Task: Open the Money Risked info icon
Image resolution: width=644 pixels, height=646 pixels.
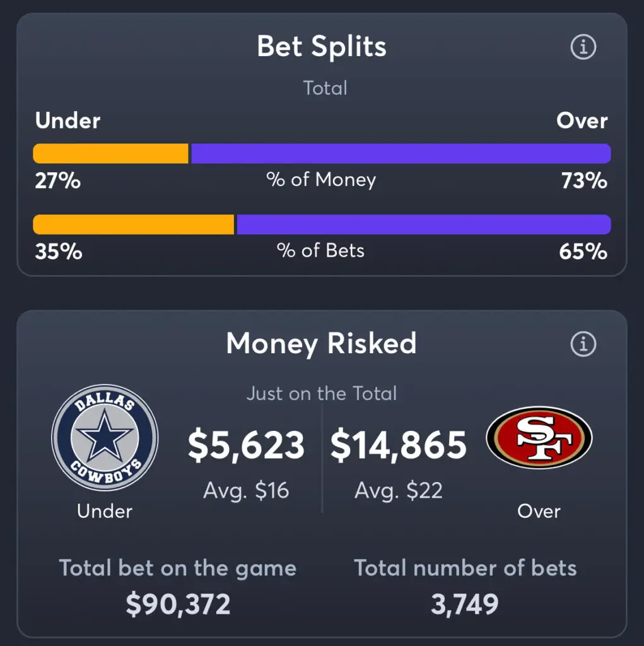Action: 583,344
